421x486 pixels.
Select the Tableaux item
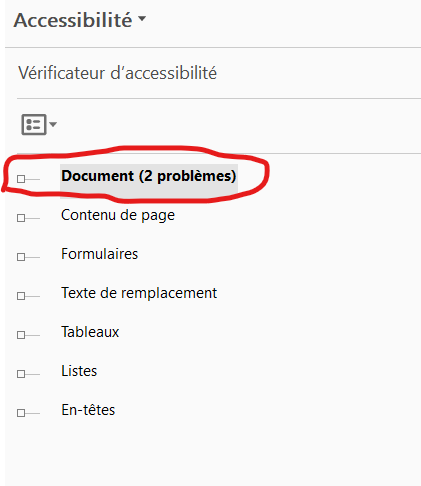(90, 332)
